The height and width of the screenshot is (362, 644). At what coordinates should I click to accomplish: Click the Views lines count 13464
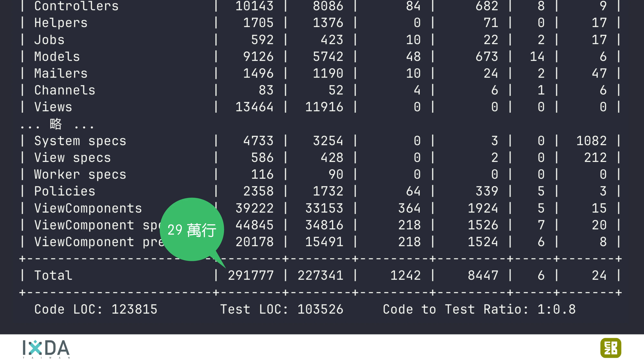254,107
